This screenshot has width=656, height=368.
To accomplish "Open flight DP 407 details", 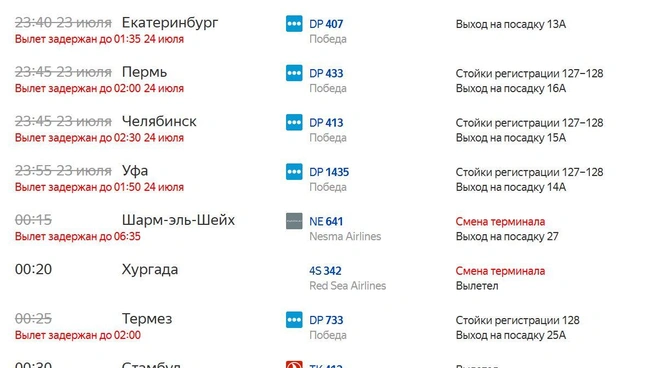I will 326,24.
